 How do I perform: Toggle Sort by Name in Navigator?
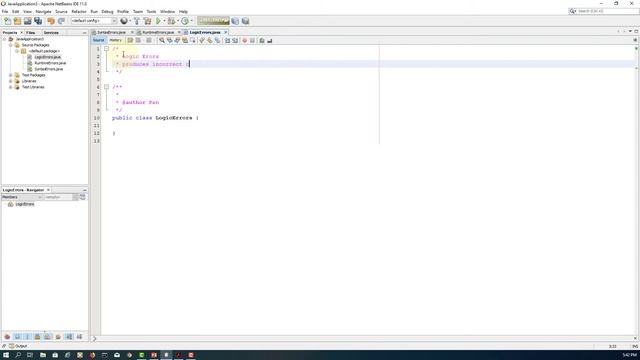pyautogui.click(x=69, y=337)
